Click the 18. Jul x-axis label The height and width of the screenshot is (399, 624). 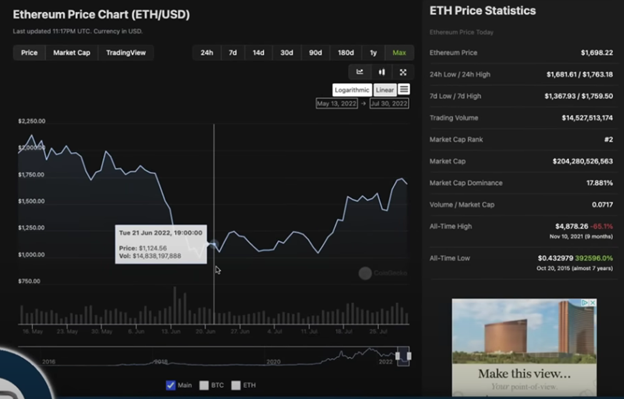tap(344, 331)
